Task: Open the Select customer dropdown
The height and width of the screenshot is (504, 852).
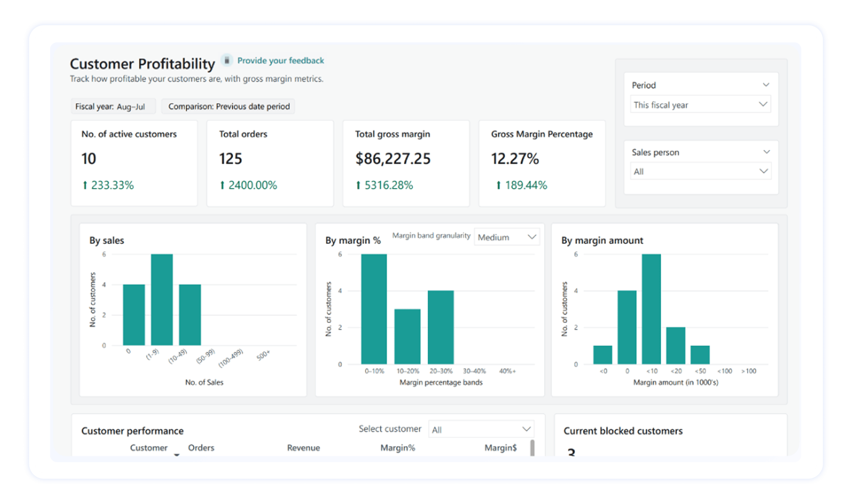Action: 481,429
